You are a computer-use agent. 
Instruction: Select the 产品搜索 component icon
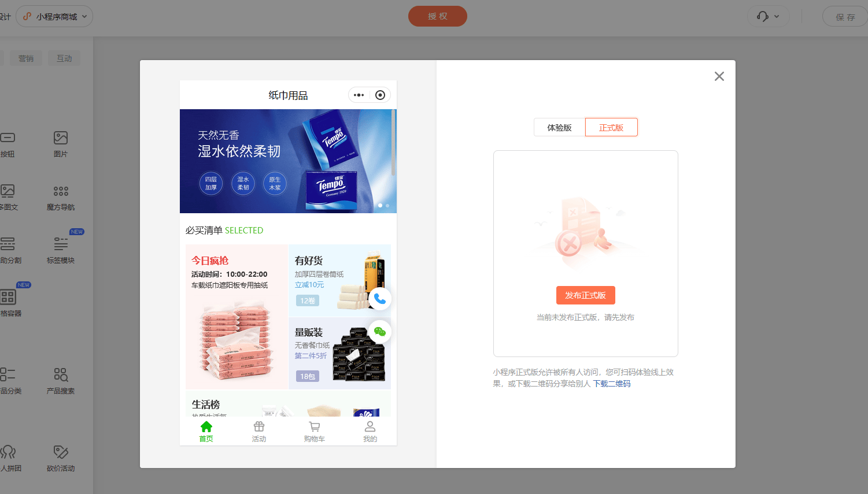coord(61,374)
